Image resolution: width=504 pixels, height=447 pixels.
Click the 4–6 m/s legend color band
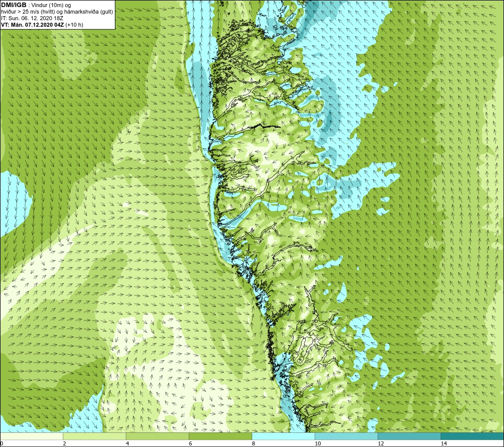[157, 436]
